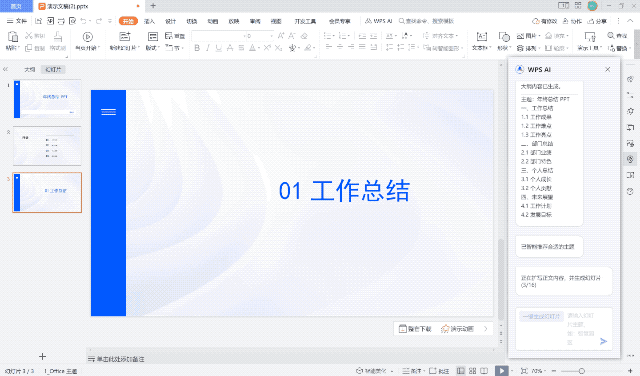Image resolution: width=640 pixels, height=376 pixels.
Task: Expand the chevron beside 演示动画 in bottom bar
Action: coord(486,329)
